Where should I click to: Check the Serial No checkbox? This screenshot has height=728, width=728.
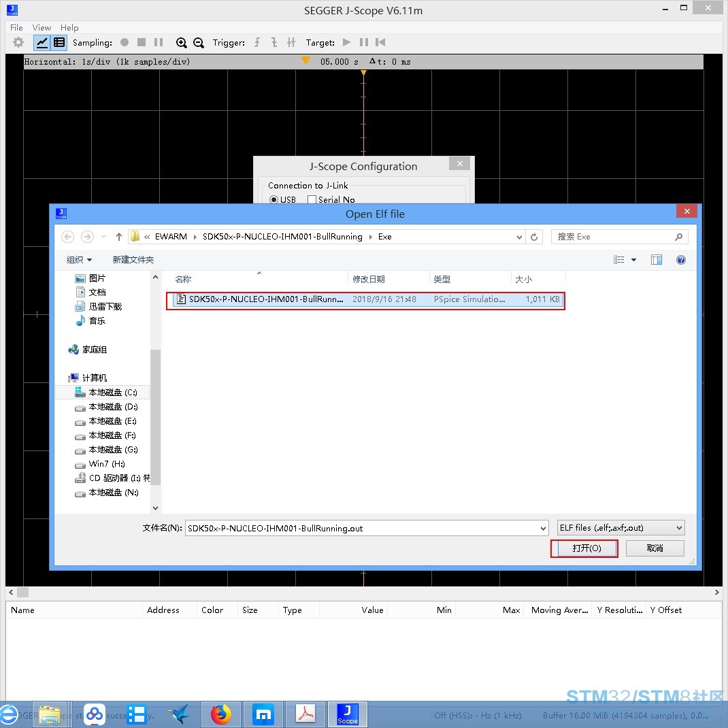pyautogui.click(x=312, y=199)
